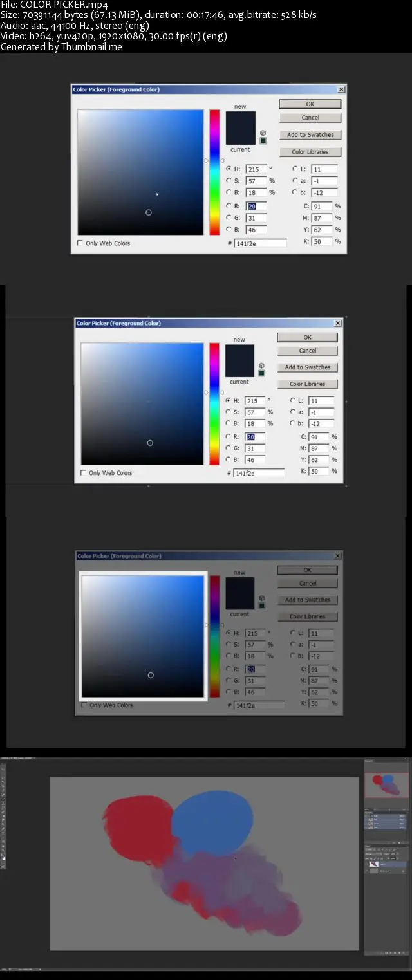Enable Only Web Colors in the second Color Picker
412x980 pixels.
click(83, 473)
